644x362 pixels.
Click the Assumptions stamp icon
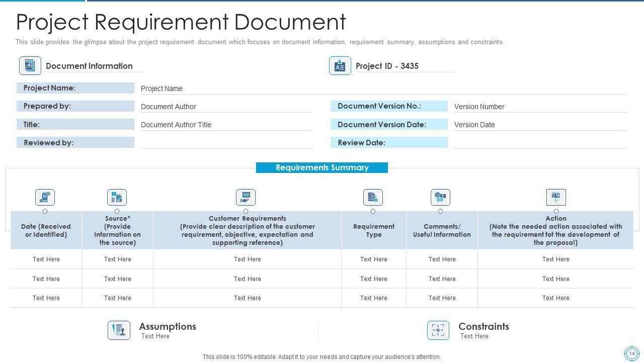pyautogui.click(x=119, y=330)
